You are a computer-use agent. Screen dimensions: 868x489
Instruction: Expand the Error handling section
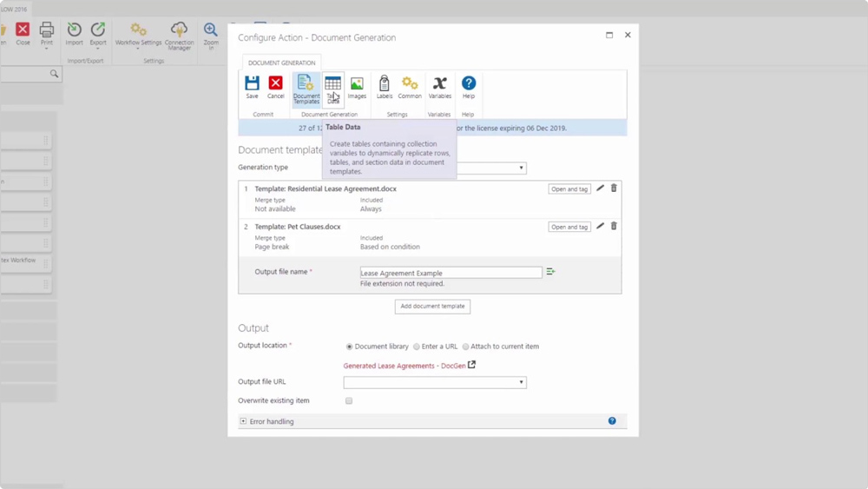[x=244, y=421]
